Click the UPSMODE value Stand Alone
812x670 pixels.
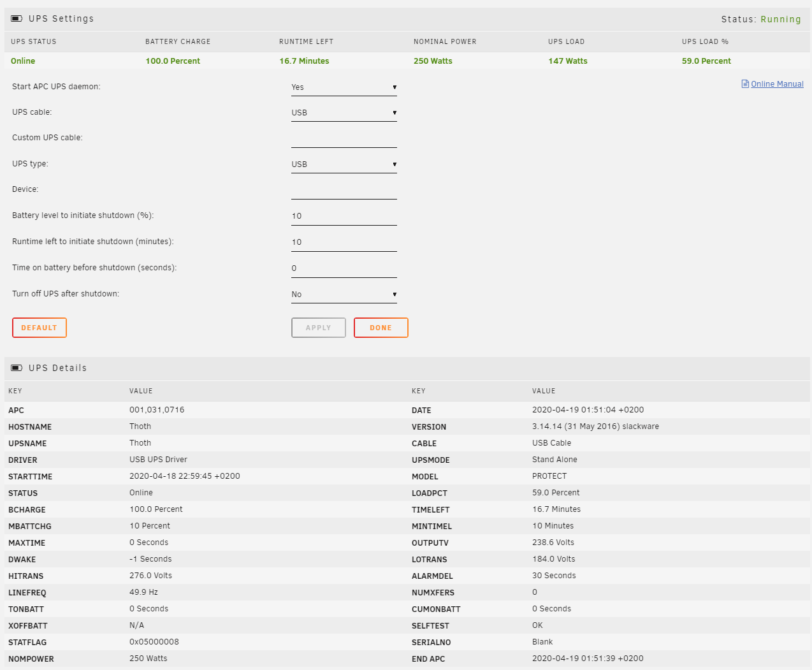click(x=555, y=460)
